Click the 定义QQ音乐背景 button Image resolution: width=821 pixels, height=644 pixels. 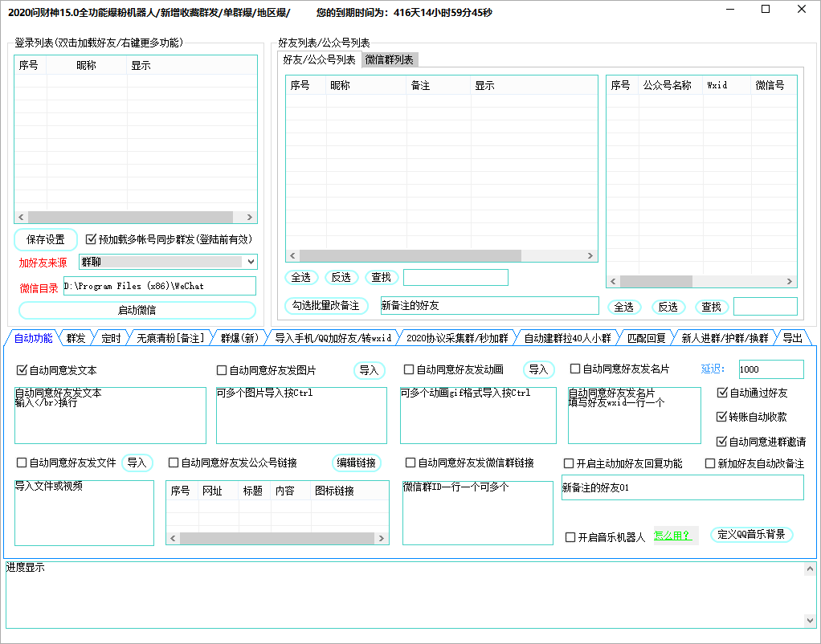(751, 535)
